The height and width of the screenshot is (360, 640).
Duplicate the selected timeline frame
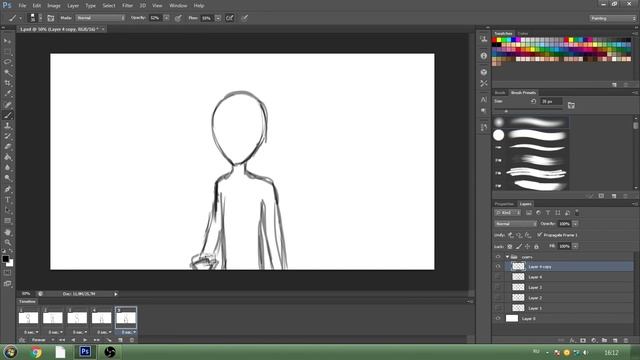(x=120, y=340)
